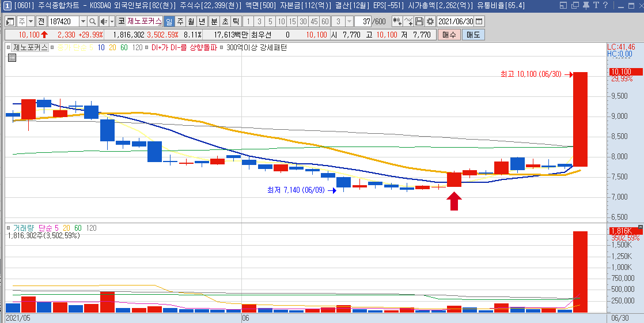Click the 5-day moving average legend in price chart
The width and height of the screenshot is (644, 323).
pos(74,48)
